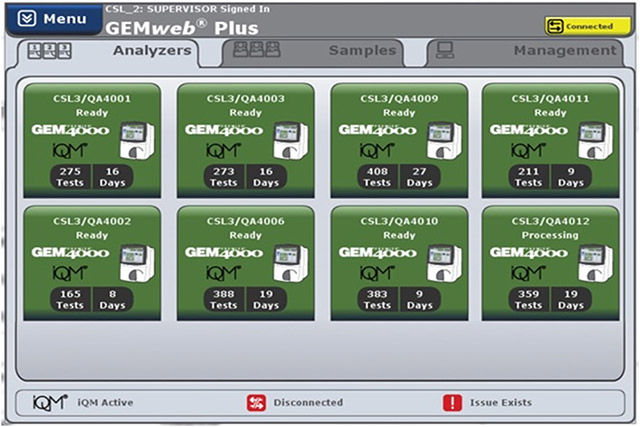Click the 165 Tests counter on QA4002
The height and width of the screenshot is (427, 640).
(x=70, y=299)
